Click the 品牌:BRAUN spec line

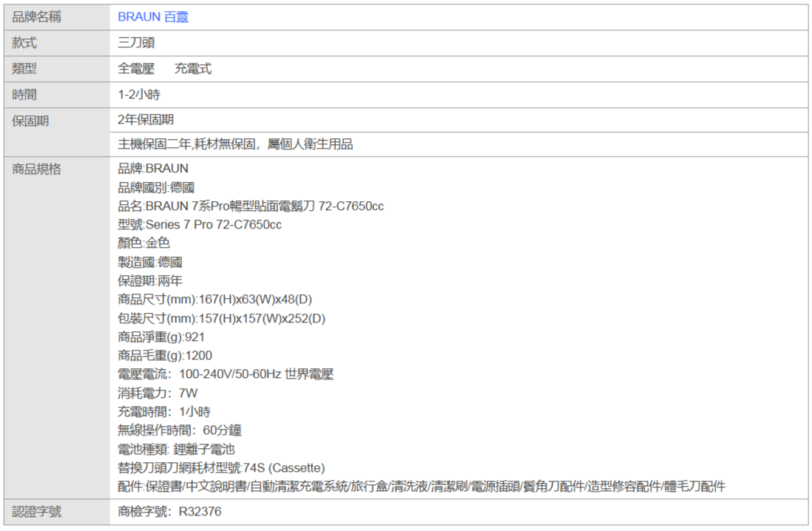(153, 169)
